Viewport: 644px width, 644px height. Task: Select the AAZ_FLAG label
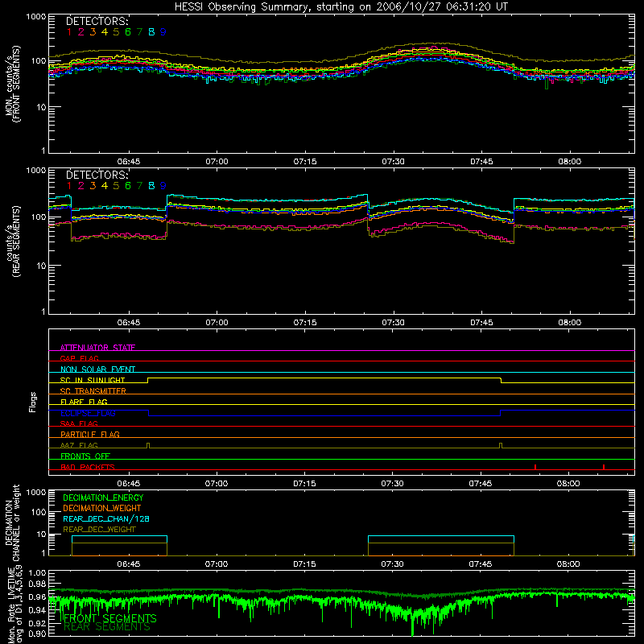pyautogui.click(x=79, y=445)
